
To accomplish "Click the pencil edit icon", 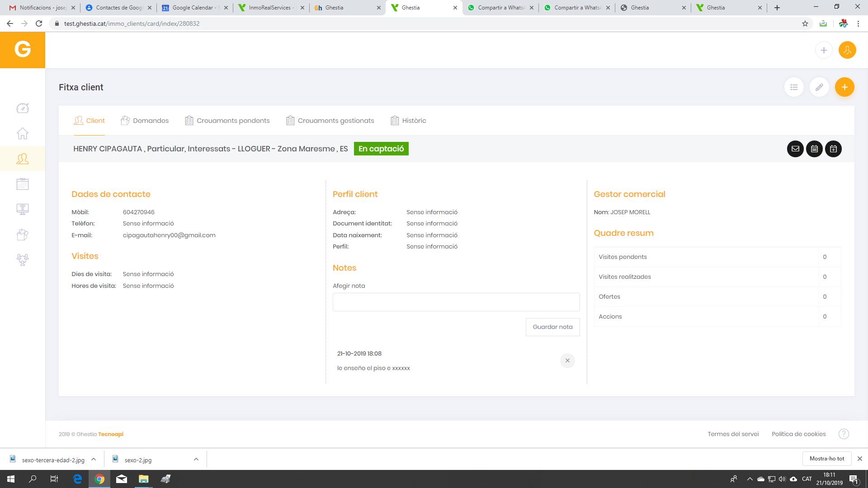I will [819, 87].
